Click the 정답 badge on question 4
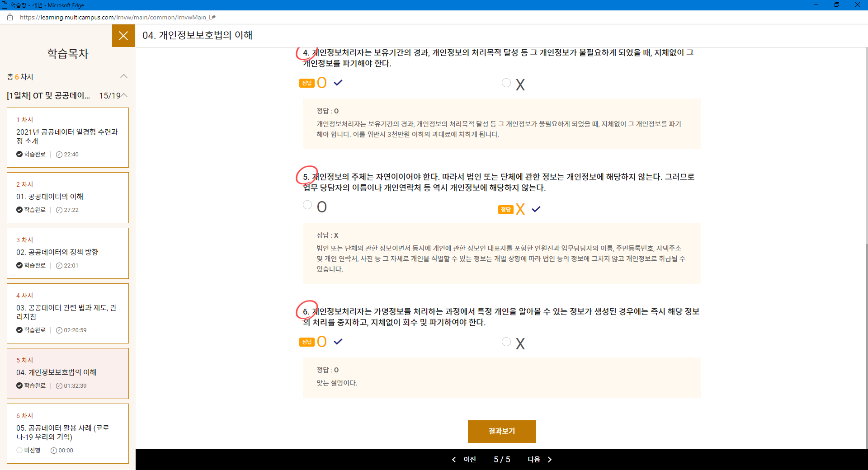The width and height of the screenshot is (868, 470). pyautogui.click(x=307, y=83)
